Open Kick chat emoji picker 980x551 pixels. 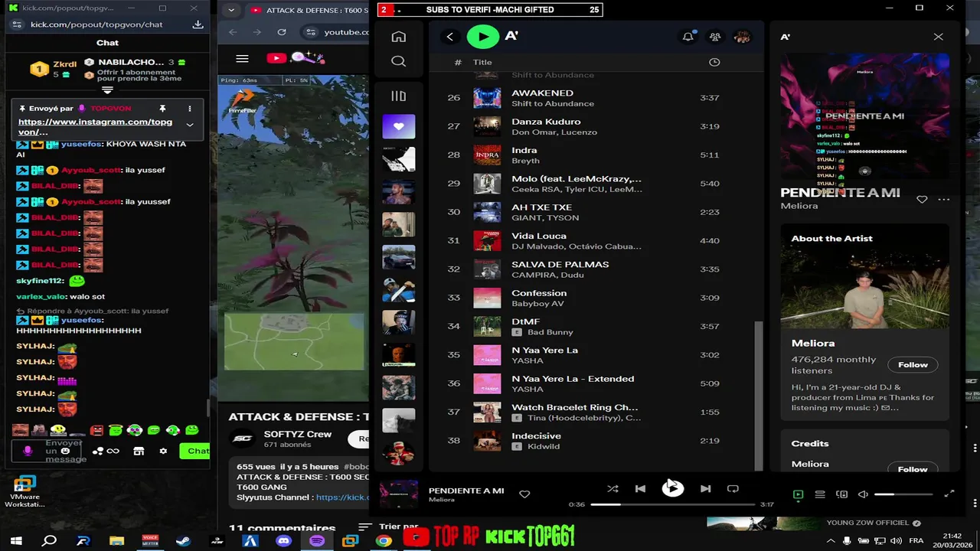tap(65, 451)
